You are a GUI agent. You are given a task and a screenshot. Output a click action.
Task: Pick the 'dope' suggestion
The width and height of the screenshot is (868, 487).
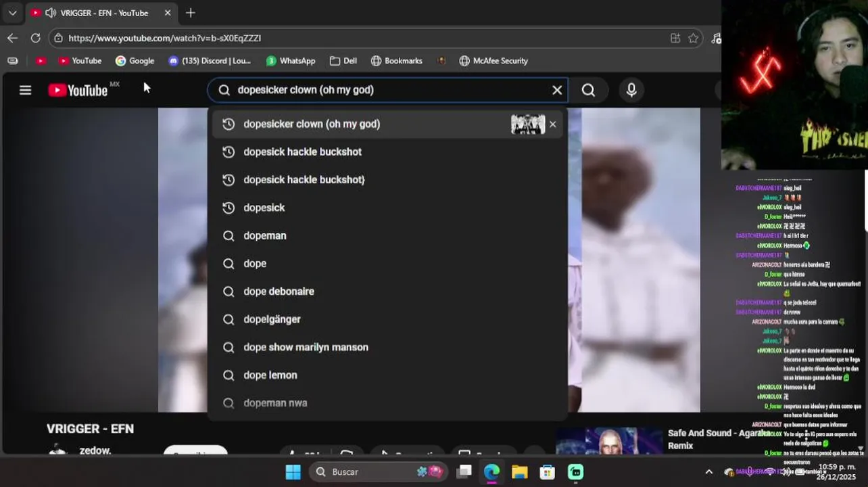point(388,264)
